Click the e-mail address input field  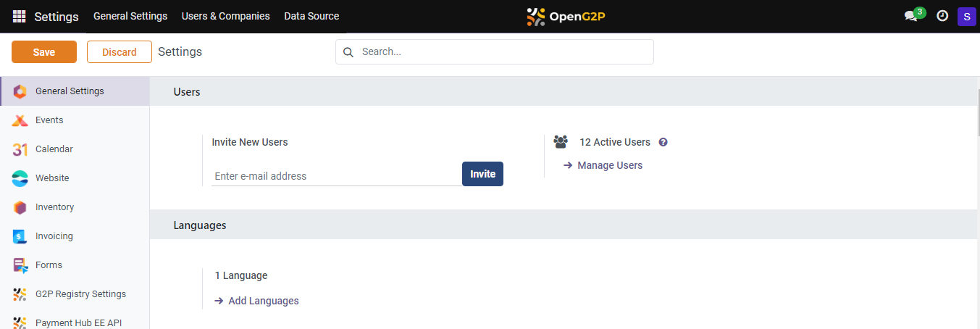(x=336, y=176)
